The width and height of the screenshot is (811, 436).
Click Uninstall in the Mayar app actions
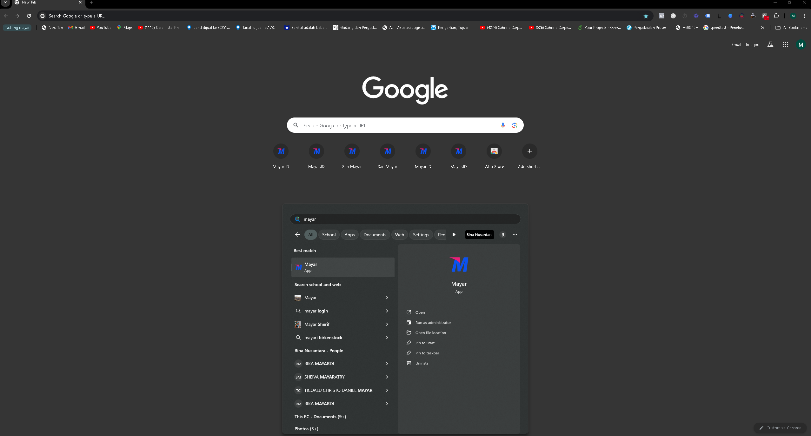coord(418,364)
